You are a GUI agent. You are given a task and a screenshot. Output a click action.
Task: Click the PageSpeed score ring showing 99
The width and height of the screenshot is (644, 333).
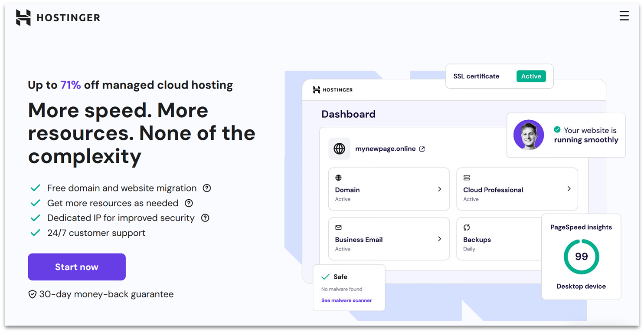click(x=581, y=257)
